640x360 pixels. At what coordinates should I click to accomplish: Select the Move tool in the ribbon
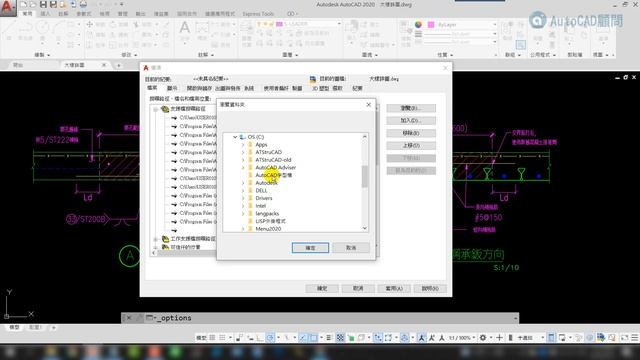coord(89,24)
